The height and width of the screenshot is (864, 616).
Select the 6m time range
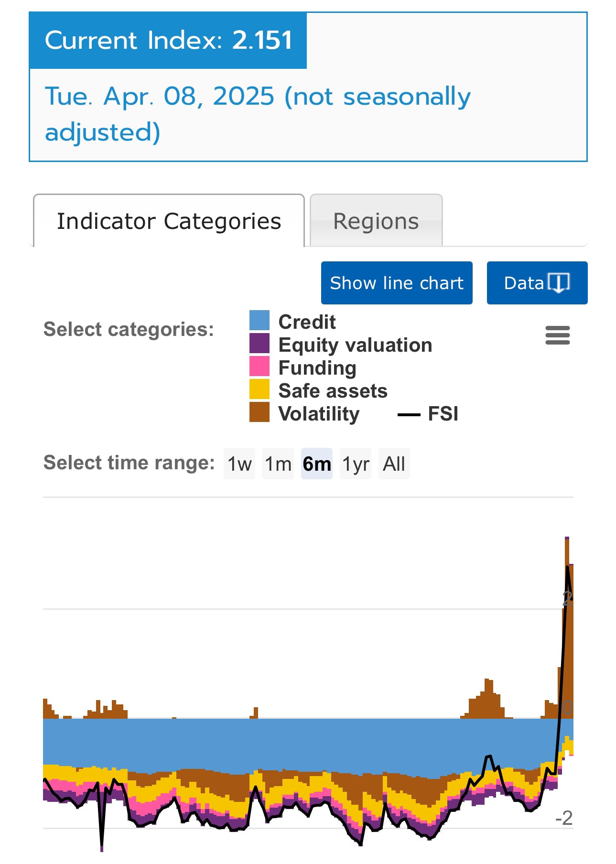coord(317,464)
